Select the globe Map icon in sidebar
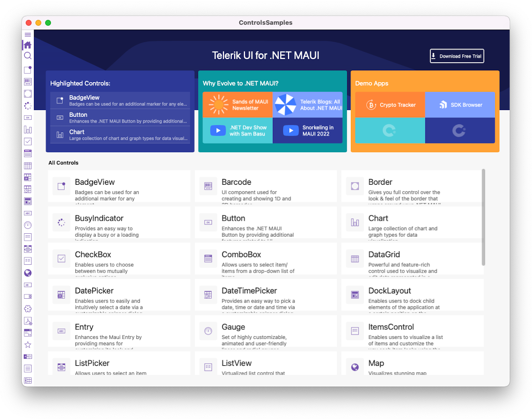 pyautogui.click(x=28, y=273)
